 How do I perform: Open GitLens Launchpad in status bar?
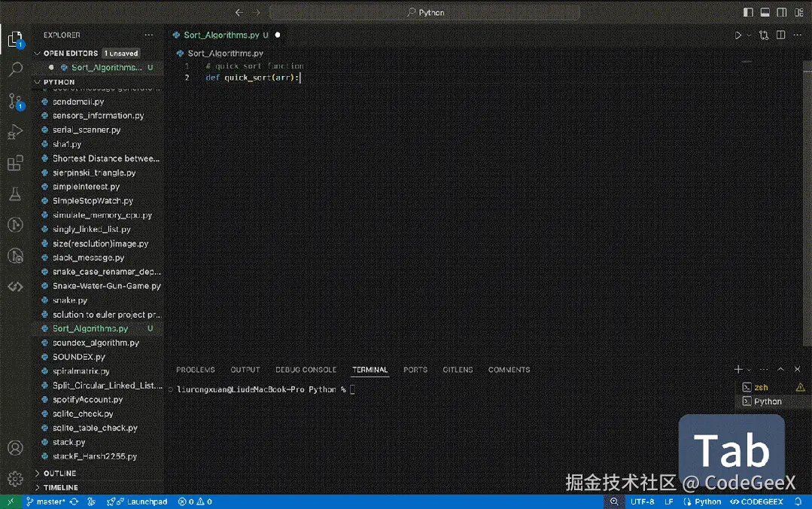(x=137, y=501)
